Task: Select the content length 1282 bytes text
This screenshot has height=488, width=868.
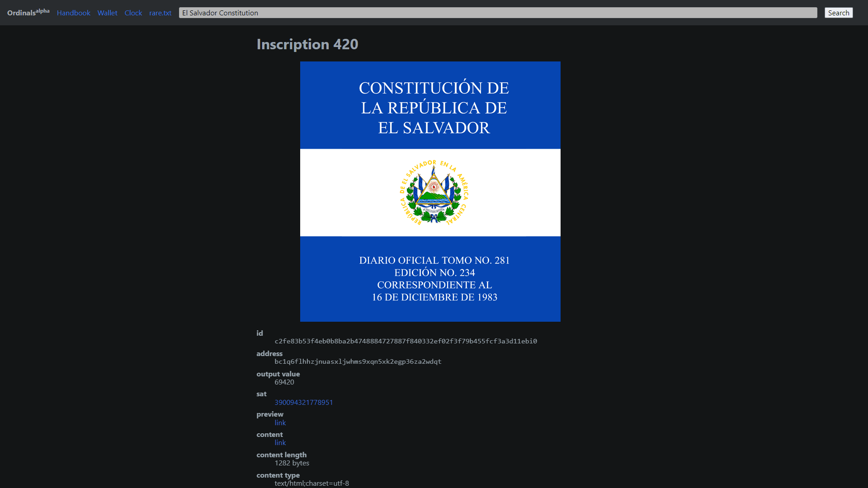Action: [292, 463]
